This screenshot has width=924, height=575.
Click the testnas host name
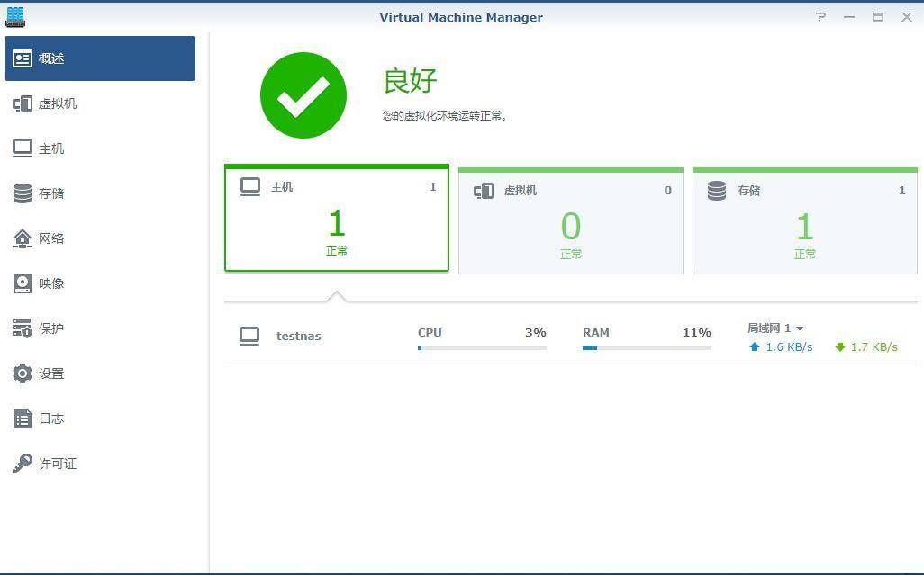(299, 336)
